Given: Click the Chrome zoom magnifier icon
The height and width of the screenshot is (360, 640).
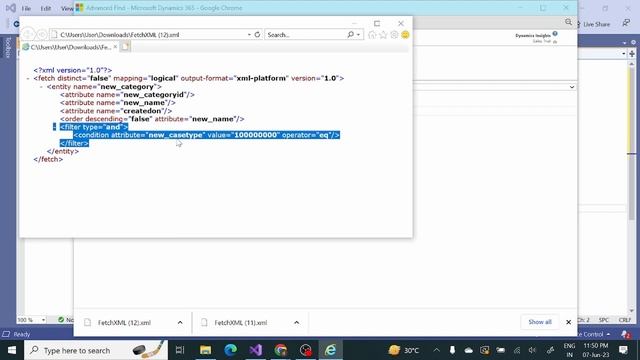Looking at the screenshot, I should (568, 22).
